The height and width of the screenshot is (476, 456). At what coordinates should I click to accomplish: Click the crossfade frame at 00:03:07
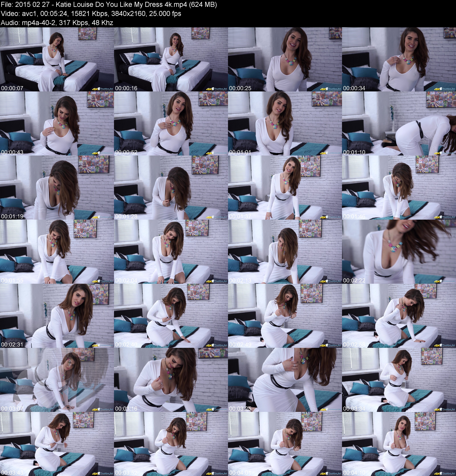[x=57, y=380]
